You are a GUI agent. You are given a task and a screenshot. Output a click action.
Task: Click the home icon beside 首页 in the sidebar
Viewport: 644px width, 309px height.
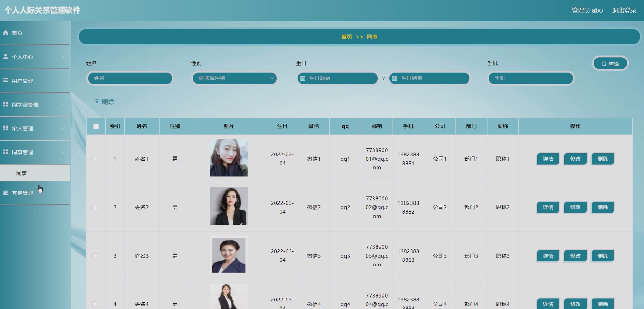6,33
